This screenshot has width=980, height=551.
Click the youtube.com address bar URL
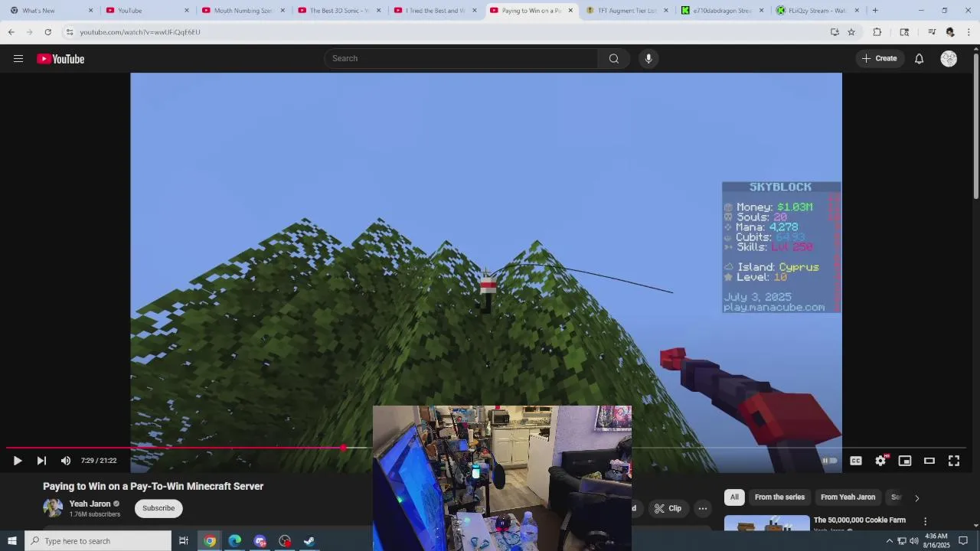pyautogui.click(x=140, y=32)
